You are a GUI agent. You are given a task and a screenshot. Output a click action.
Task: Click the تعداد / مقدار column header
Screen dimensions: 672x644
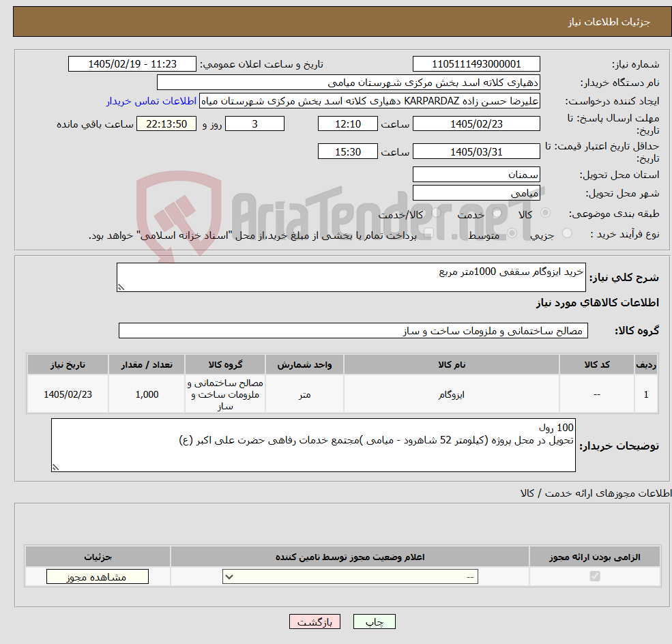tap(147, 364)
